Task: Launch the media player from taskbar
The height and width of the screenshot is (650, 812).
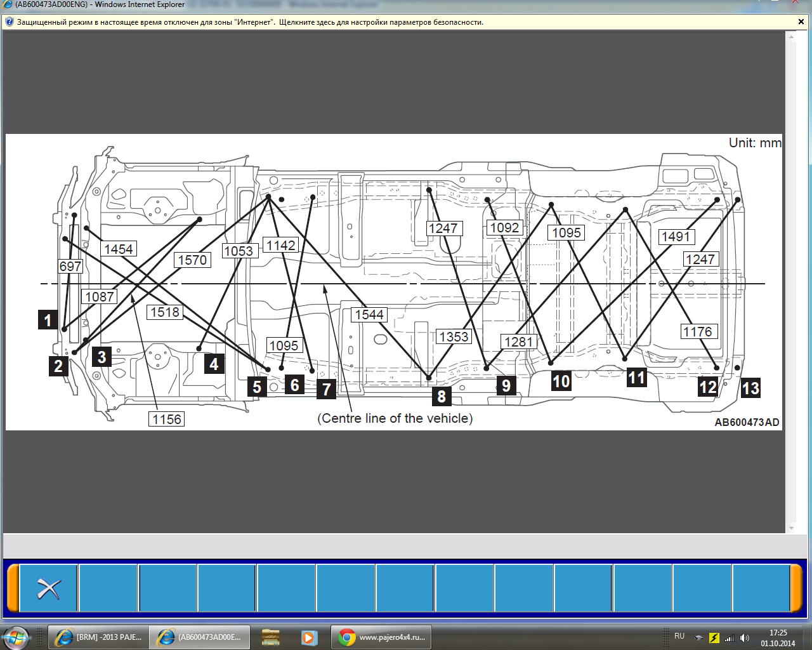Action: click(308, 637)
